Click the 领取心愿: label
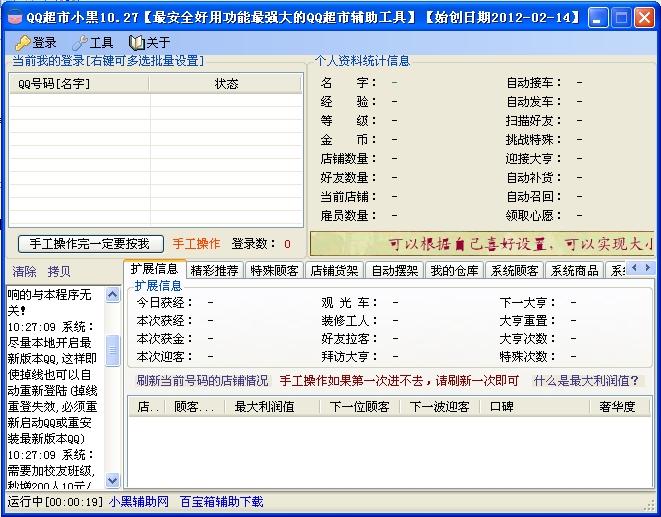This screenshot has height=517, width=661. [534, 215]
